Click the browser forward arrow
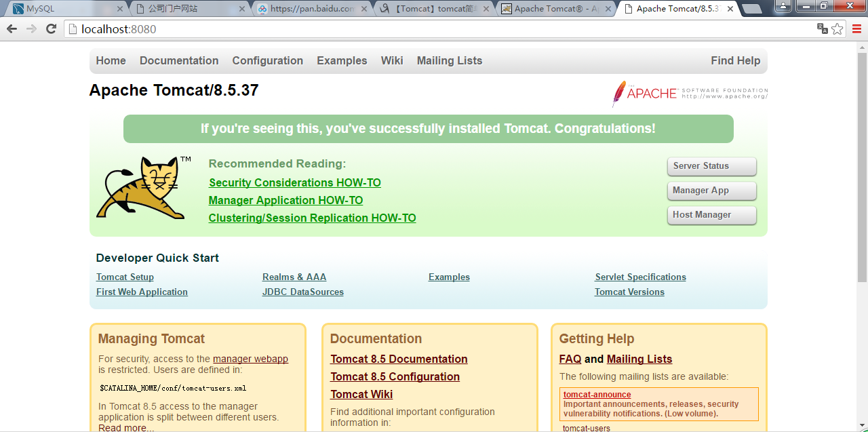868x432 pixels. click(31, 29)
